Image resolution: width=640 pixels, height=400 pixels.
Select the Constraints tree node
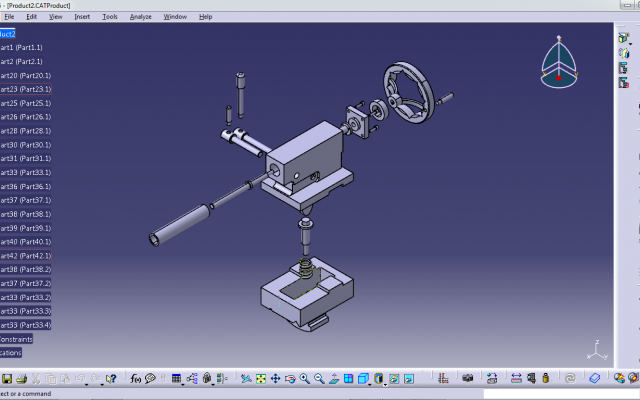coord(16,339)
